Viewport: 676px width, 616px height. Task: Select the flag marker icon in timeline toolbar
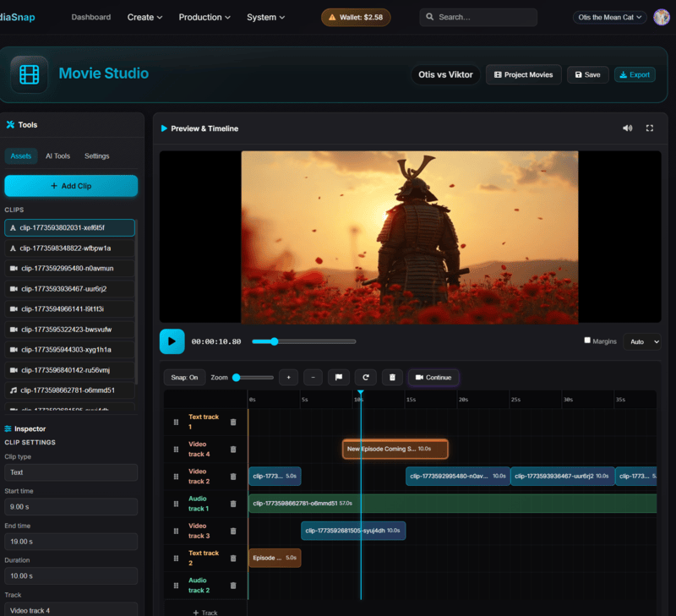339,377
